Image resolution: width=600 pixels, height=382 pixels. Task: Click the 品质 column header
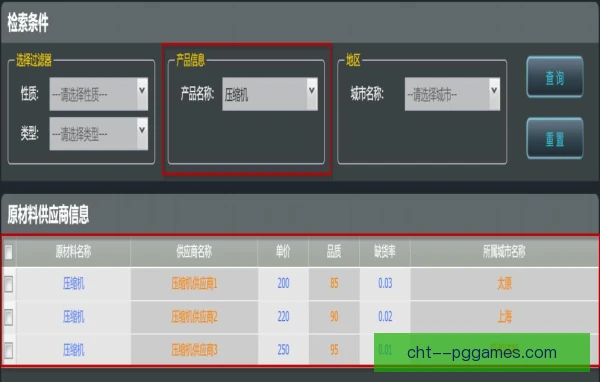334,252
